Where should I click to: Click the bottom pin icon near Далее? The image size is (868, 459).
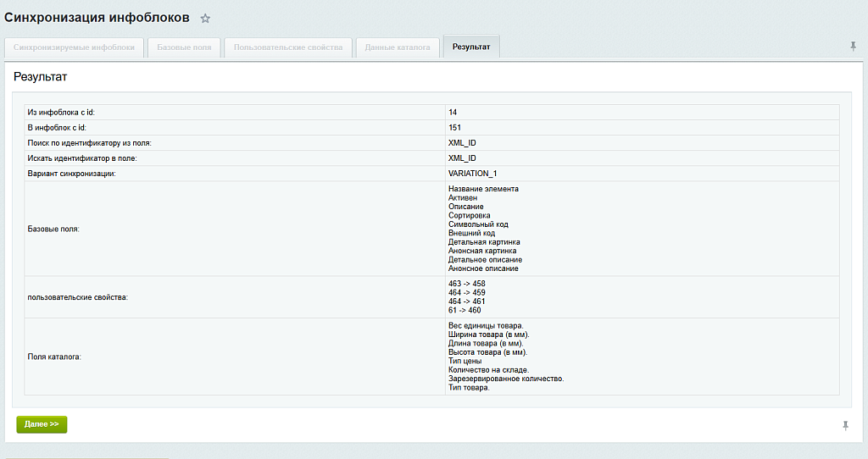(x=845, y=425)
